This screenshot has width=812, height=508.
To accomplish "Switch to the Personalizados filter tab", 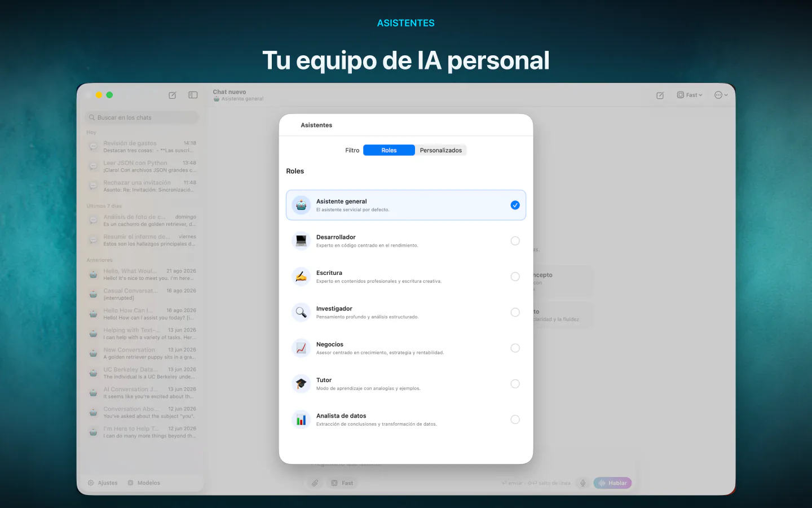I will coord(441,150).
